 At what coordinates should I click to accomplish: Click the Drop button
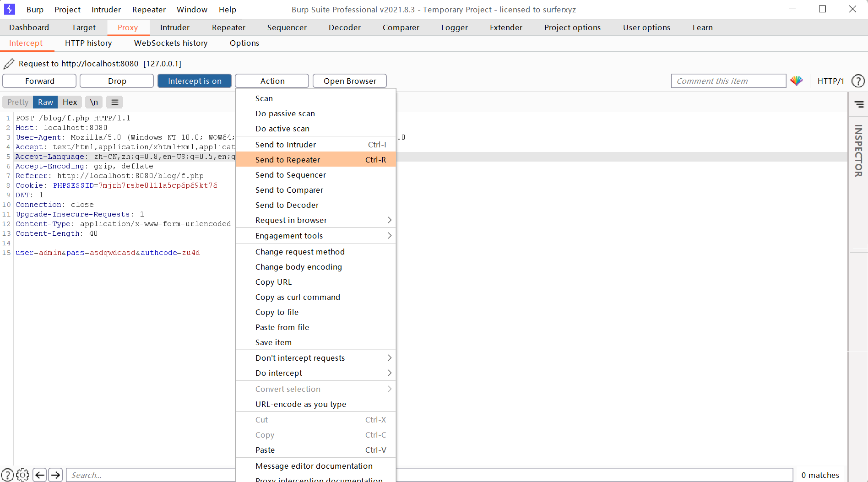pyautogui.click(x=117, y=81)
